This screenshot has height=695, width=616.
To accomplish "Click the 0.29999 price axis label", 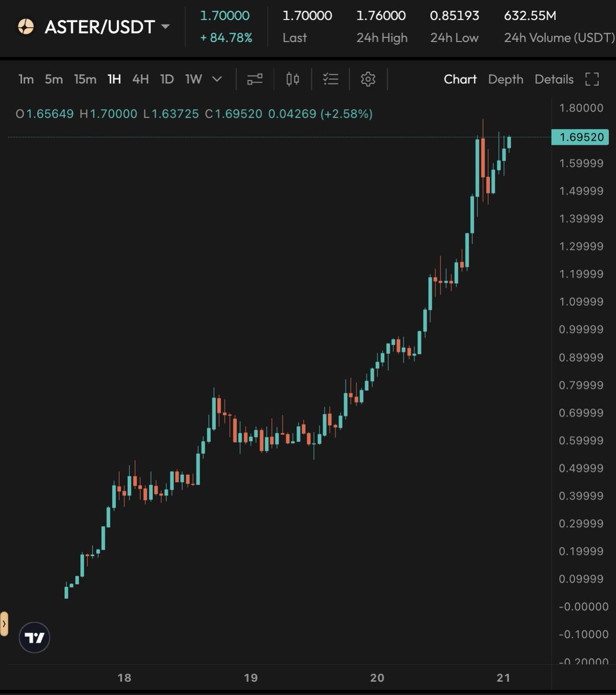I will pyautogui.click(x=581, y=524).
